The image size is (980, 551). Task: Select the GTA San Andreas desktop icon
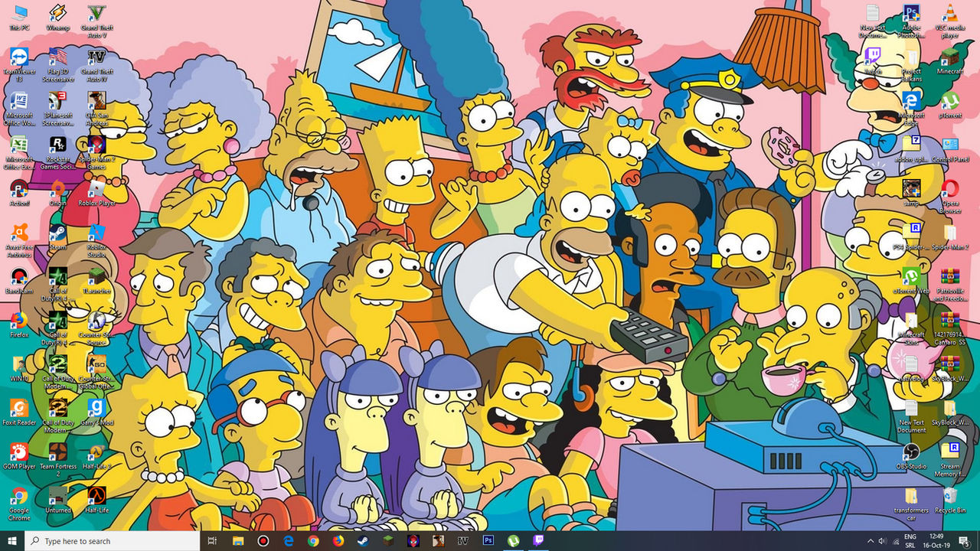click(96, 109)
